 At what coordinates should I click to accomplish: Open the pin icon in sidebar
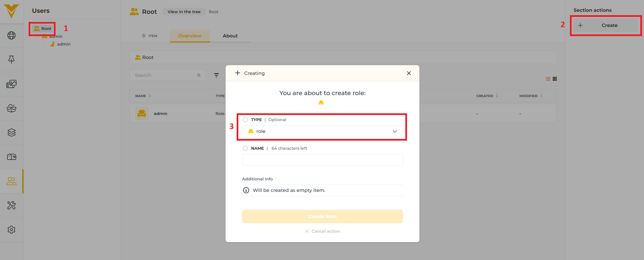[11, 60]
